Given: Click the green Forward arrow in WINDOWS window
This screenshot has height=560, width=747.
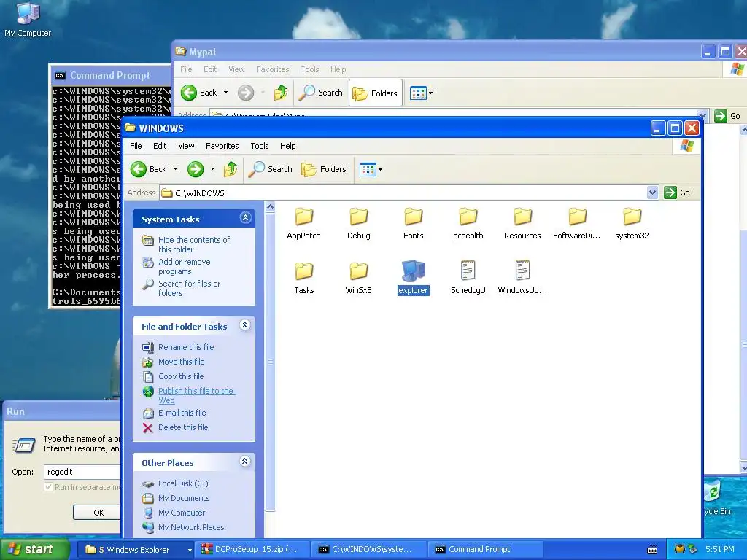Looking at the screenshot, I should pyautogui.click(x=196, y=169).
